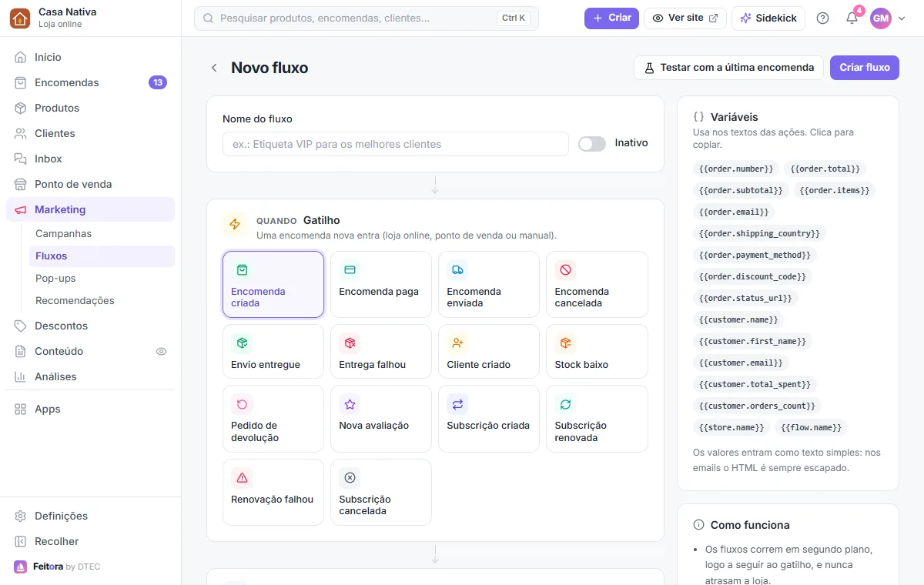924x585 pixels.
Task: Click the search bar for products and orders
Action: (x=367, y=18)
